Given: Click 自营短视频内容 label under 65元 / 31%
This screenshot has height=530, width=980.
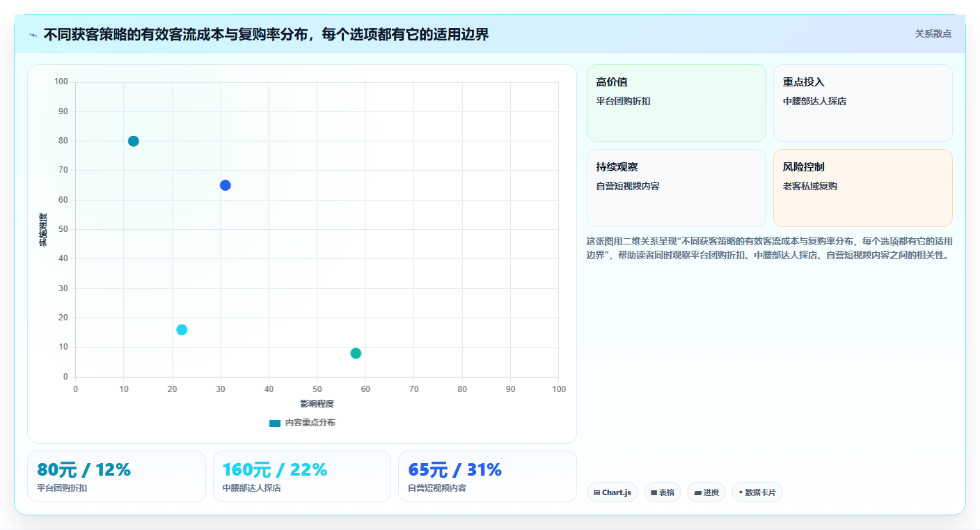Looking at the screenshot, I should (437, 488).
